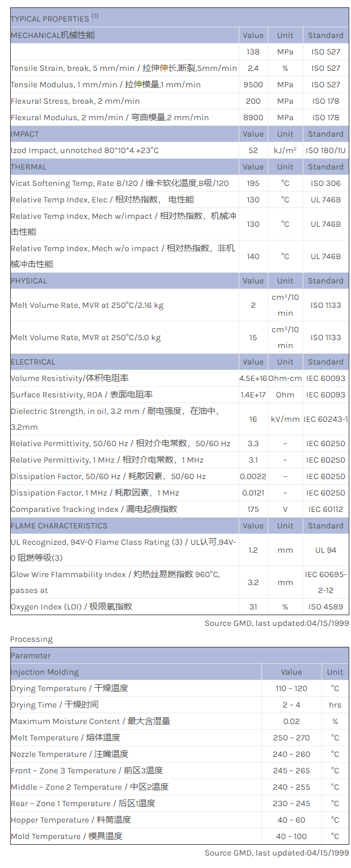Viewport: 351px width, 868px height.
Task: Select the Izod Impact unnotched row label
Action: (x=85, y=150)
